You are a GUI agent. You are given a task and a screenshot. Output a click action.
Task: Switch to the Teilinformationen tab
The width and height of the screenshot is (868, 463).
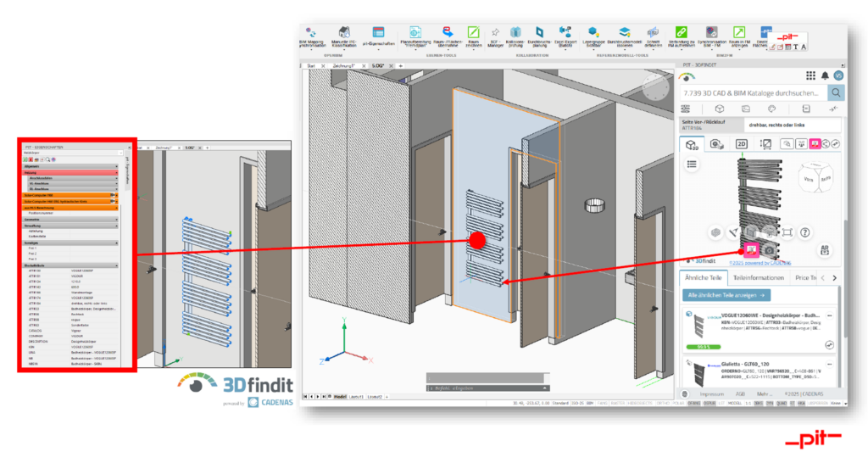click(x=758, y=277)
